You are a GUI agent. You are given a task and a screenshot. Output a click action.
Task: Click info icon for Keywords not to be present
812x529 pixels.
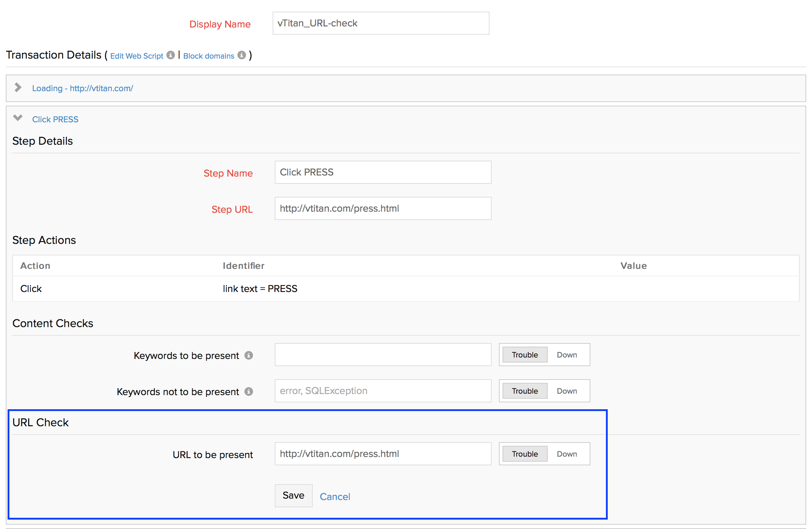point(249,392)
